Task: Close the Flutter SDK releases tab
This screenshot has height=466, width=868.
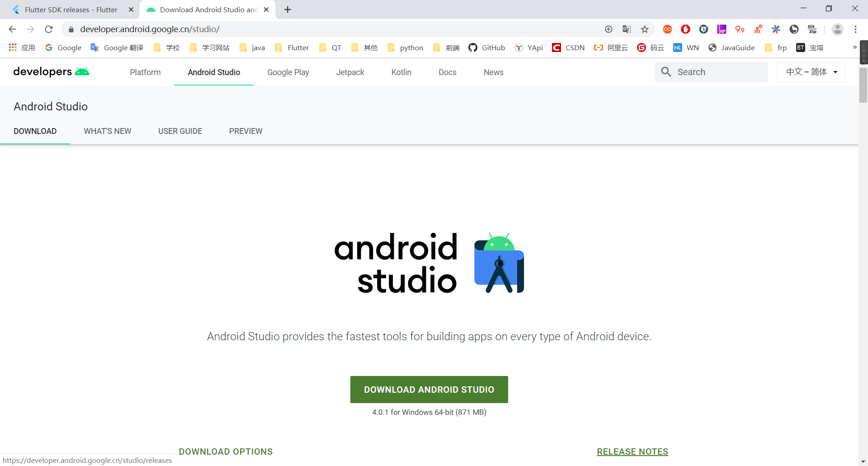Action: pyautogui.click(x=131, y=10)
